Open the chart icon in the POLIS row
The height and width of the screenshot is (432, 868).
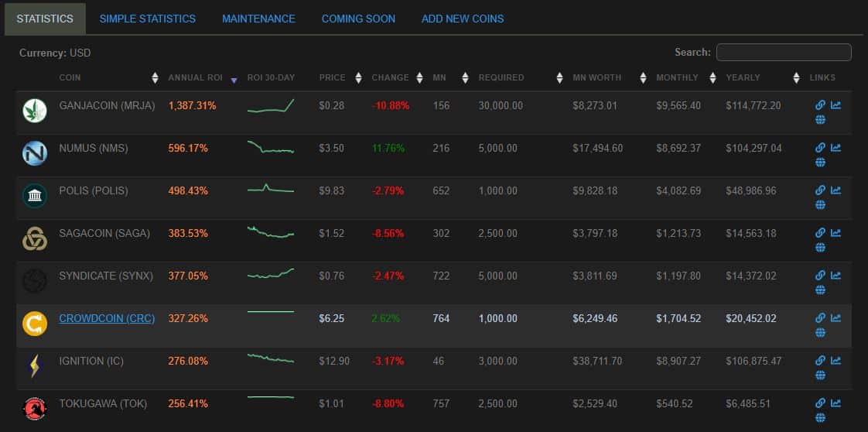pos(836,190)
